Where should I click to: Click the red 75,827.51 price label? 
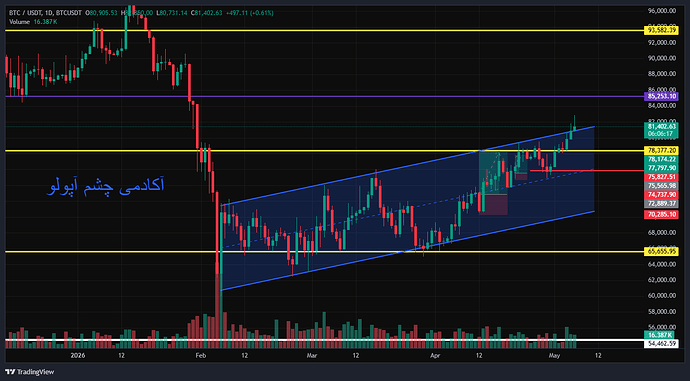click(x=661, y=177)
